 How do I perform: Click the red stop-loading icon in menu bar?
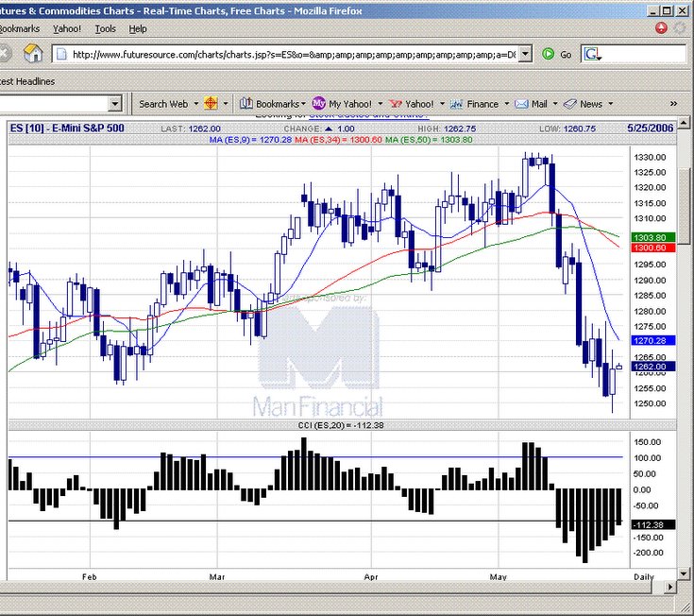tap(661, 28)
